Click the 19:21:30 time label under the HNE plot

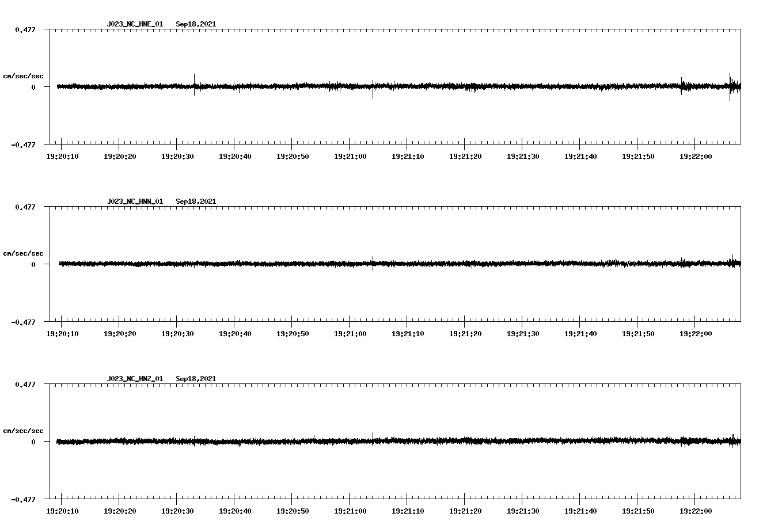click(x=523, y=157)
